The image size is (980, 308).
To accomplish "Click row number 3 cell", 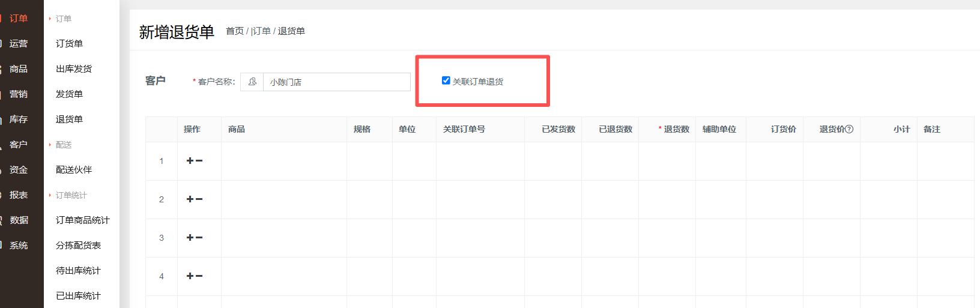I will tap(162, 238).
